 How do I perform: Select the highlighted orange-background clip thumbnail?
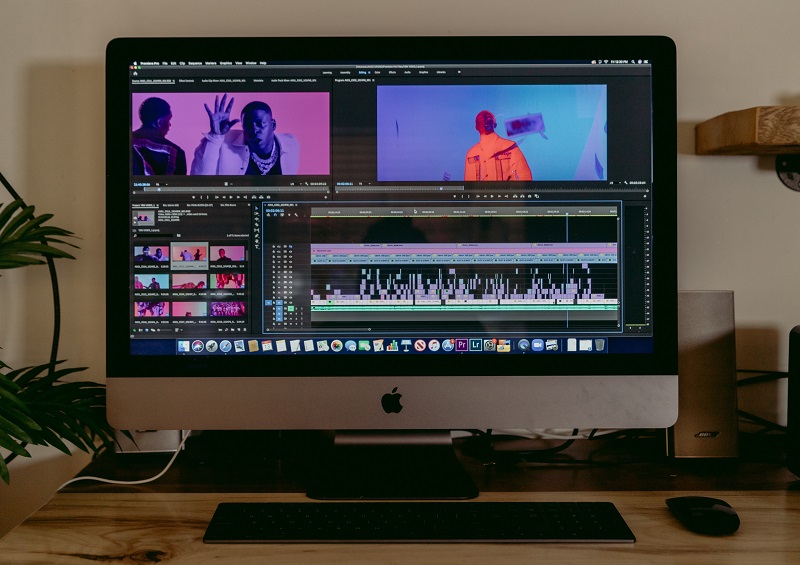tap(189, 253)
